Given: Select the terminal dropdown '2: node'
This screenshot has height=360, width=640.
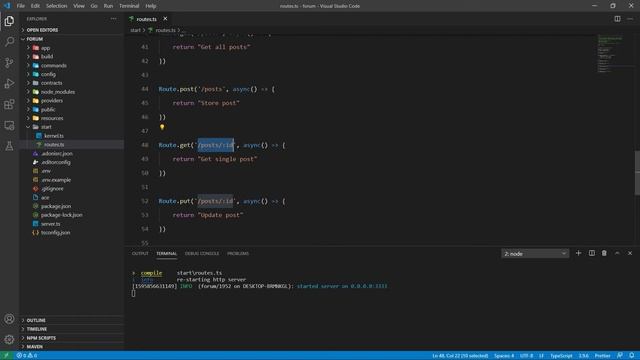Looking at the screenshot, I should click(535, 253).
